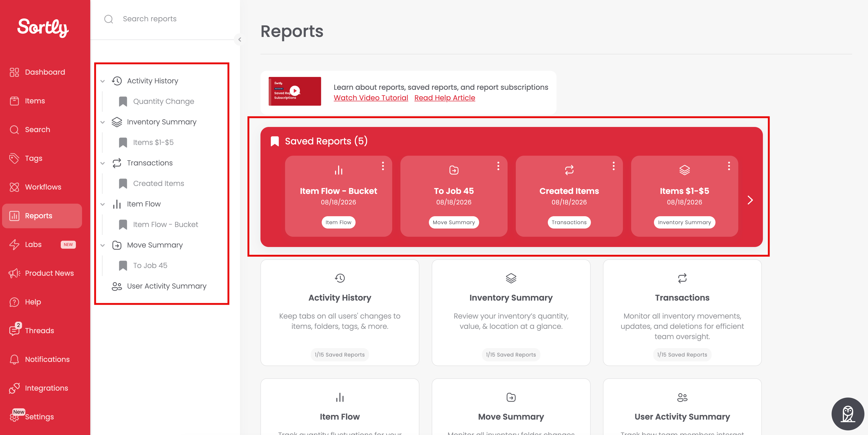Click the Product News megaphone icon
868x435 pixels.
14,273
